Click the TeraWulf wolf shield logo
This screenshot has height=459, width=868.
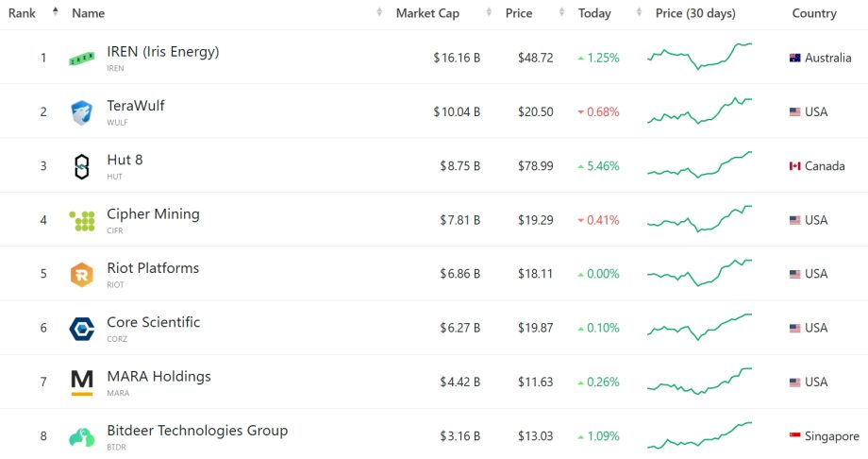(82, 112)
